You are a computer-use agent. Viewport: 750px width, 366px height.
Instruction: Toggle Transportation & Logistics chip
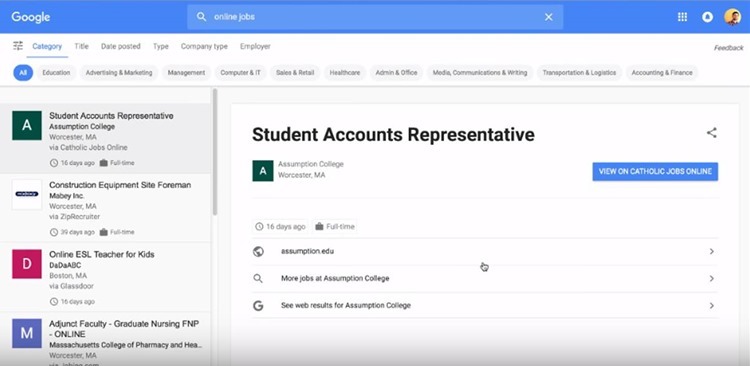point(579,73)
